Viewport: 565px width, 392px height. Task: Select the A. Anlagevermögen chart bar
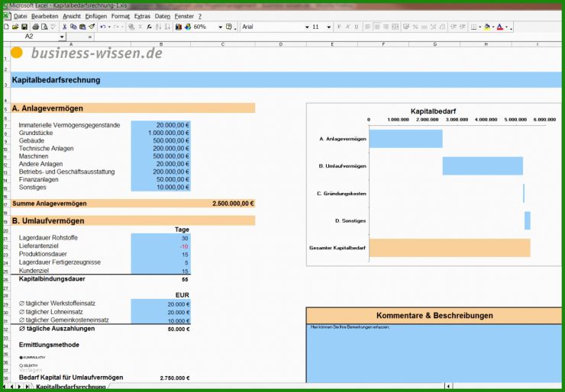pyautogui.click(x=405, y=139)
